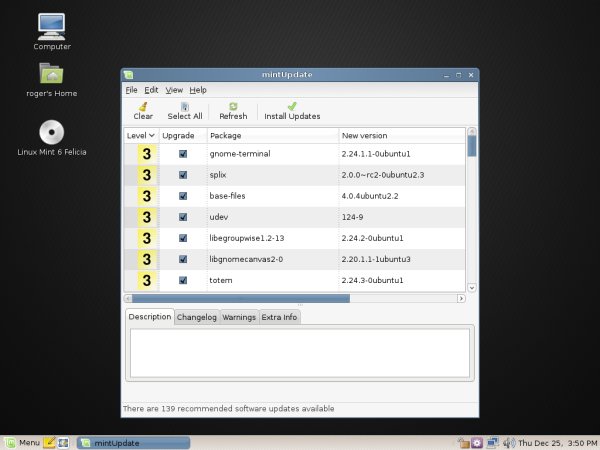Viewport: 600px width, 450px height.
Task: Click the update manager tray icon
Action: tap(463, 443)
